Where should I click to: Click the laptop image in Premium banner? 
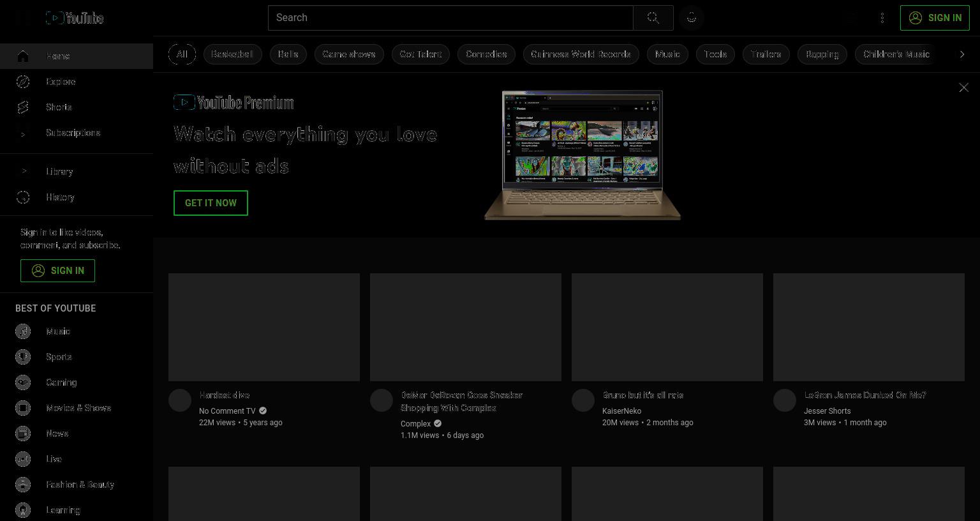(x=583, y=155)
